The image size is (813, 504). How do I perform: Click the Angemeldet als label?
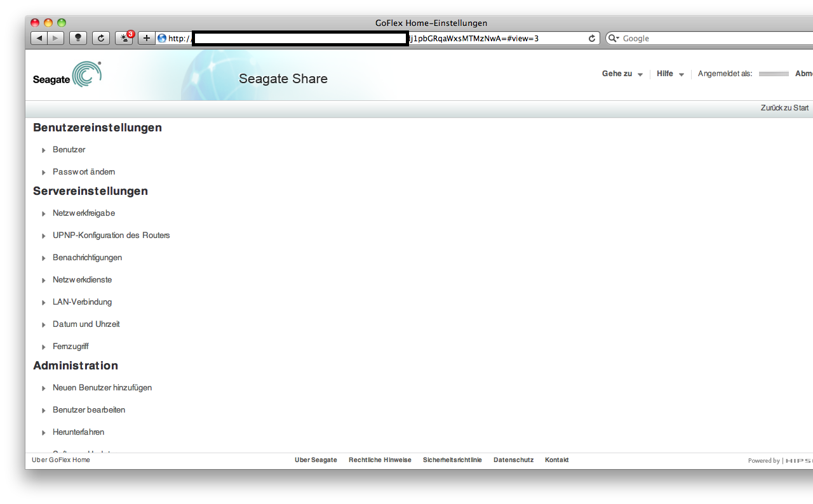pyautogui.click(x=725, y=74)
